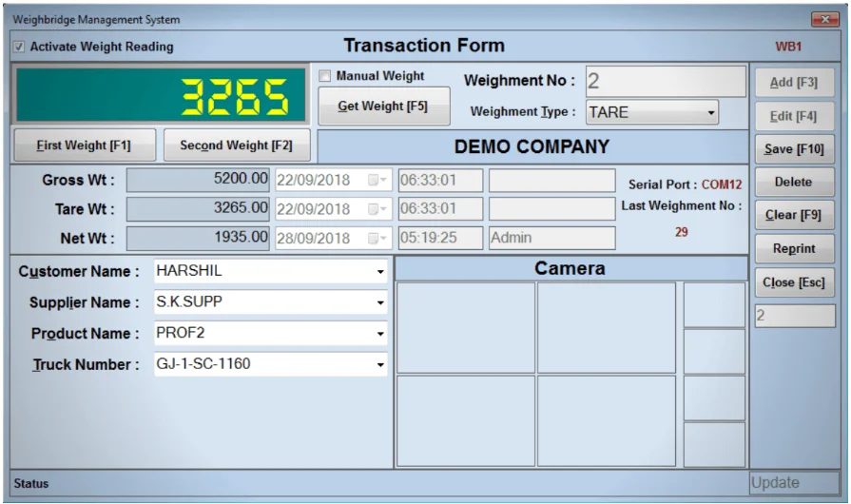Click the Net Wt time field 05:19:25
The height and width of the screenshot is (504, 851).
point(440,238)
